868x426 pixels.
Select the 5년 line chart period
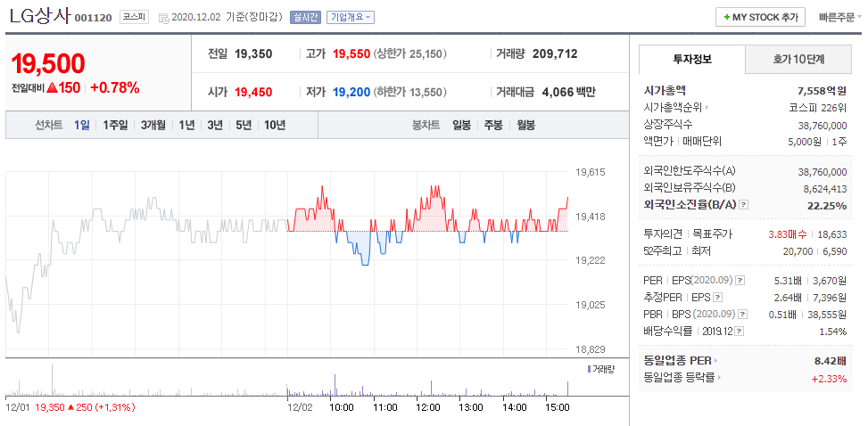tap(244, 125)
